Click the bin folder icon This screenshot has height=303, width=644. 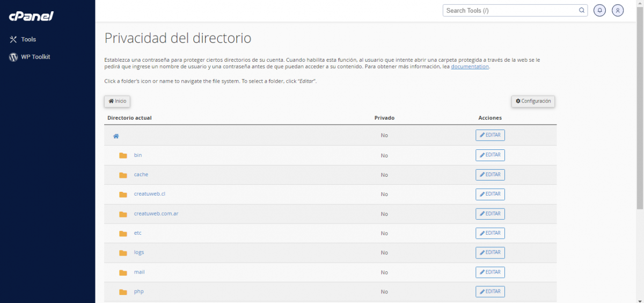coord(123,155)
